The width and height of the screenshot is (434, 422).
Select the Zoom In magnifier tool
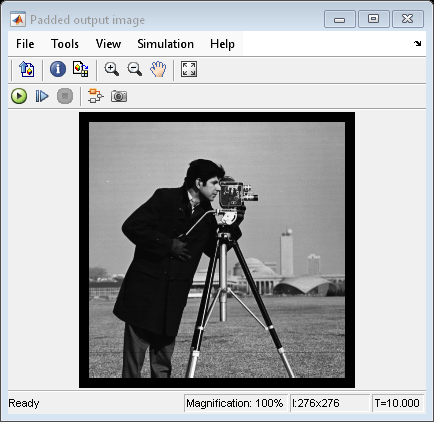pyautogui.click(x=112, y=69)
